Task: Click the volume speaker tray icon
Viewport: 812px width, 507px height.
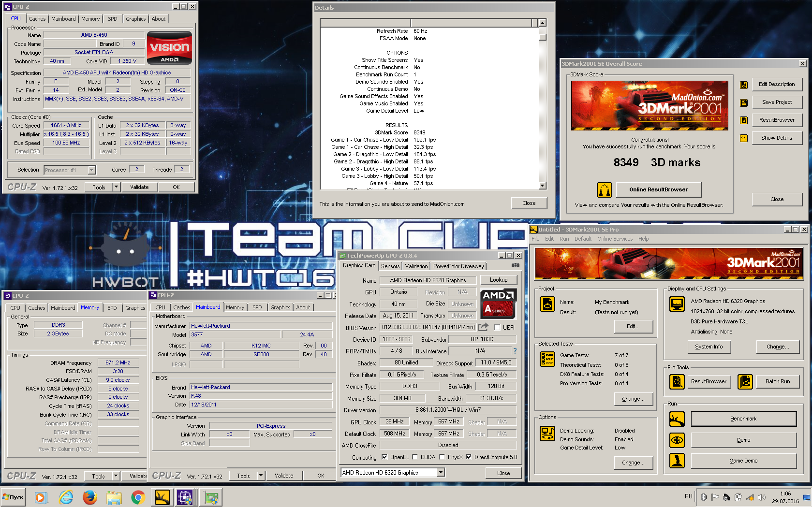Action: [x=762, y=497]
